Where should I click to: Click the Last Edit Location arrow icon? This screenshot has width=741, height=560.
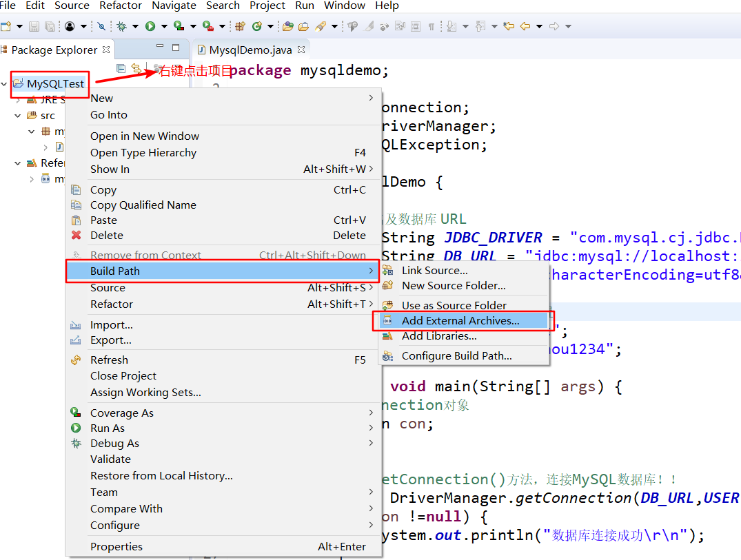509,26
